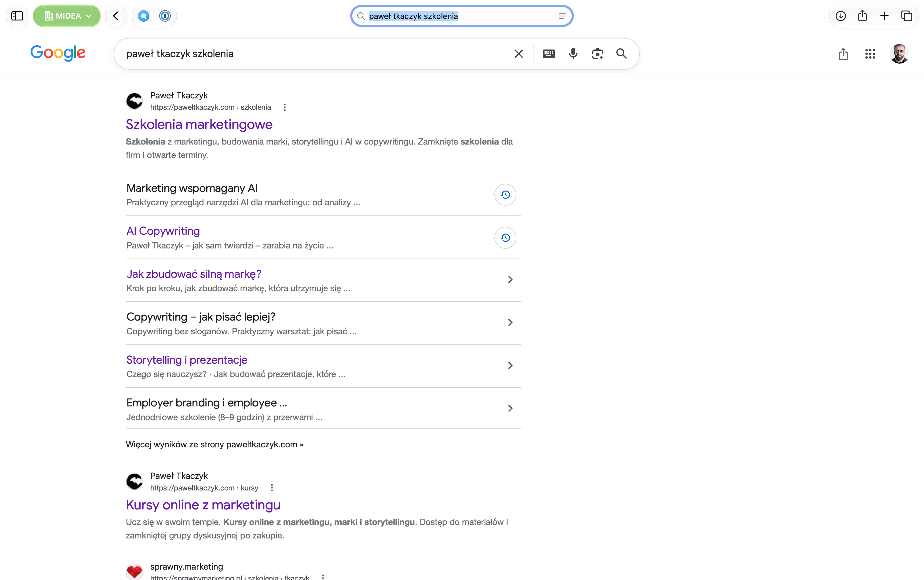Click the share icon beside Google apps
This screenshot has height=580, width=924.
(843, 54)
